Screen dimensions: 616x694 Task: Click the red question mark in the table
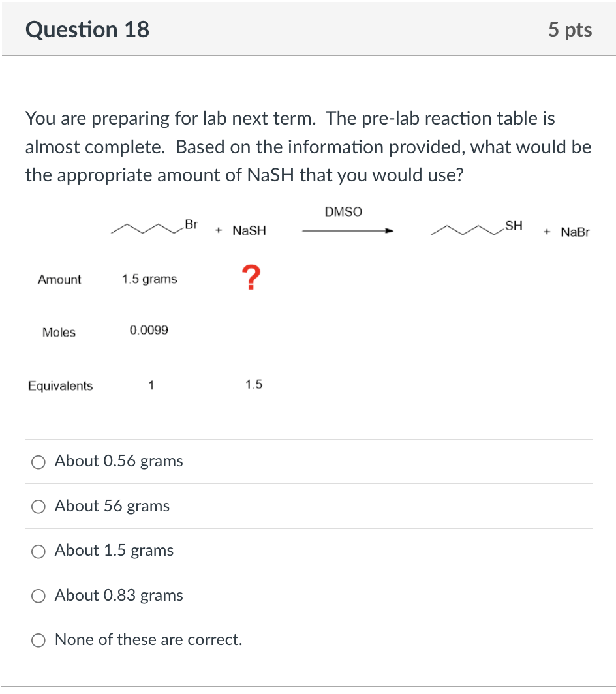pyautogui.click(x=251, y=277)
